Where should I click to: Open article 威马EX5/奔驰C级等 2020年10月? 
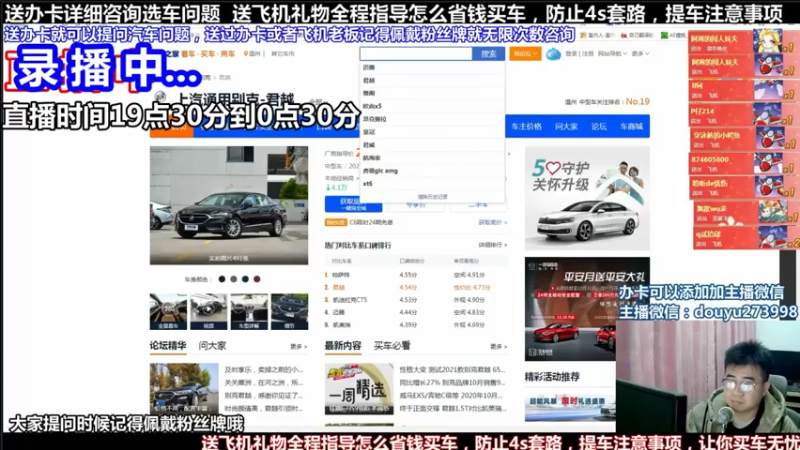point(451,395)
